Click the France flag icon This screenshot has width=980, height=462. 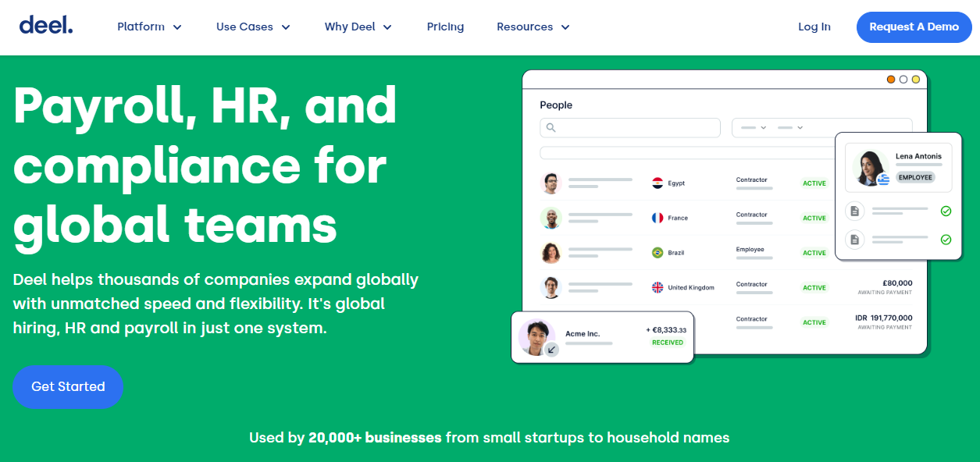[656, 218]
